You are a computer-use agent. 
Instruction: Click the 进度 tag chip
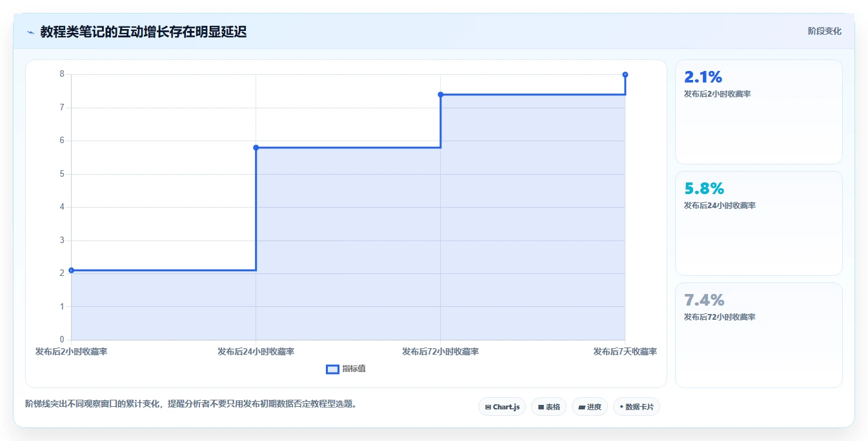[590, 407]
